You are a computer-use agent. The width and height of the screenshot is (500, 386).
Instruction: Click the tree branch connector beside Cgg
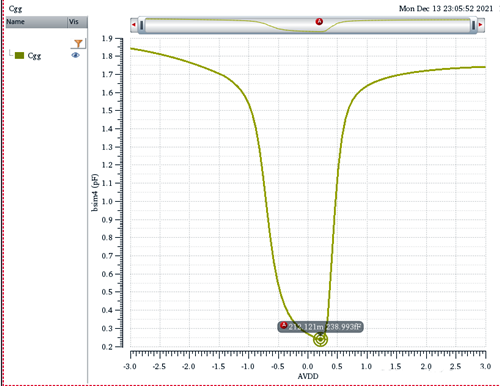click(x=11, y=53)
